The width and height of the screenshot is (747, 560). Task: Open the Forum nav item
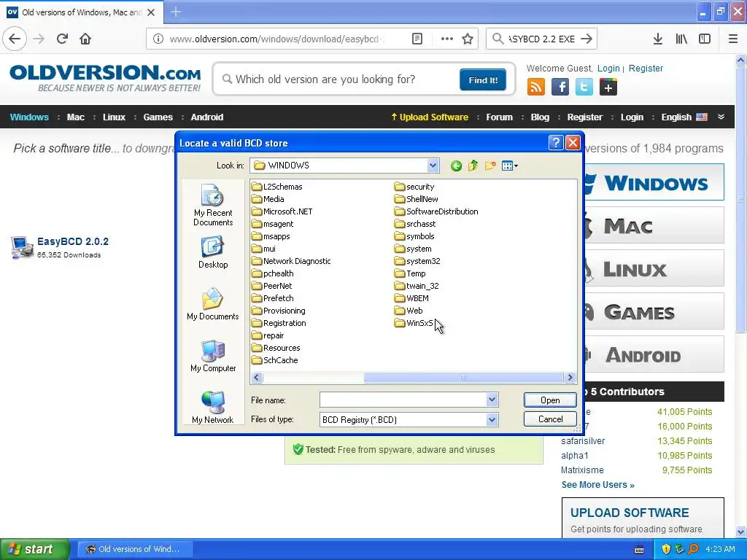499,117
